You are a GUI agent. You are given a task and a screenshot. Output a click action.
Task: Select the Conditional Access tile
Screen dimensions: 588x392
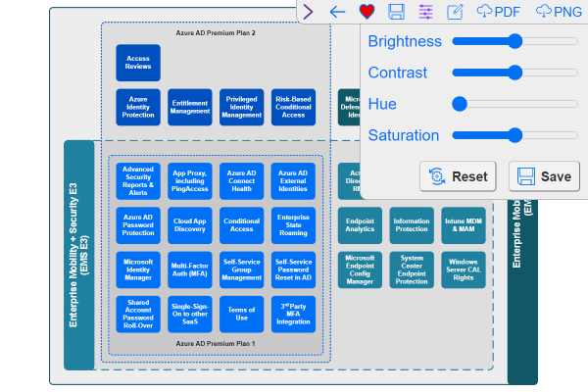(x=241, y=225)
